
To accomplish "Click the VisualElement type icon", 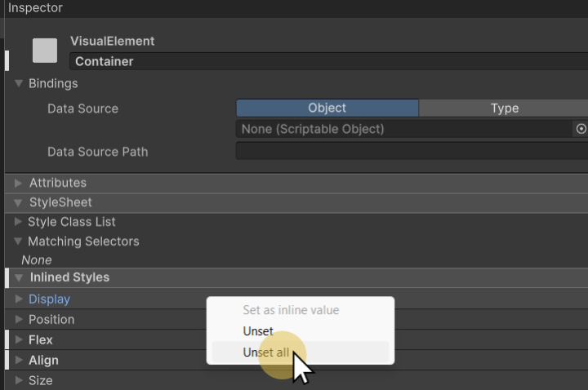I will [x=45, y=51].
